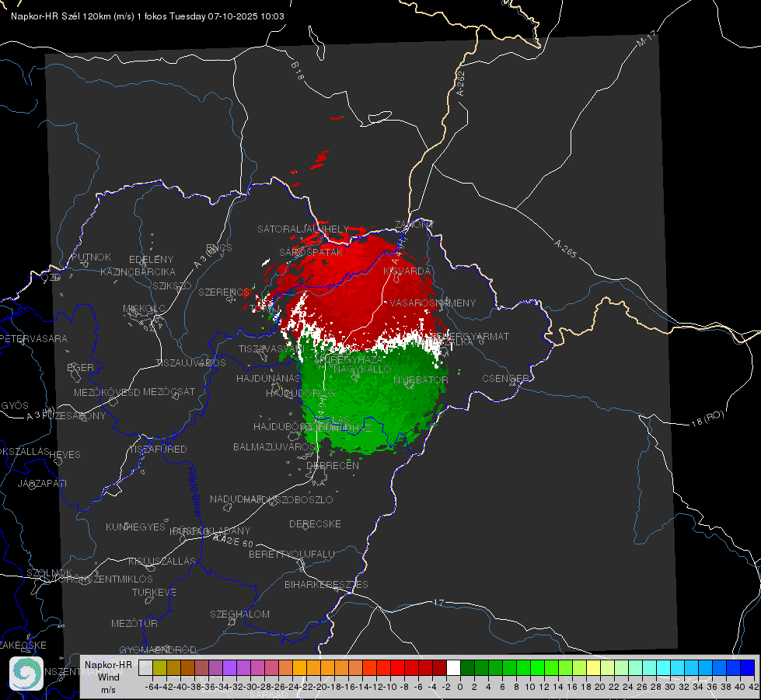The width and height of the screenshot is (761, 700).
Task: Click the olive swatch between -64 and -42
Action: (x=159, y=667)
